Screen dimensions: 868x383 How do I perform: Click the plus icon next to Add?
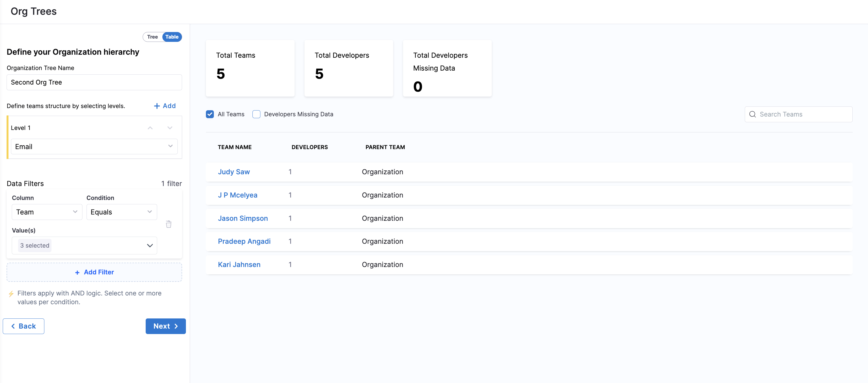tap(157, 106)
